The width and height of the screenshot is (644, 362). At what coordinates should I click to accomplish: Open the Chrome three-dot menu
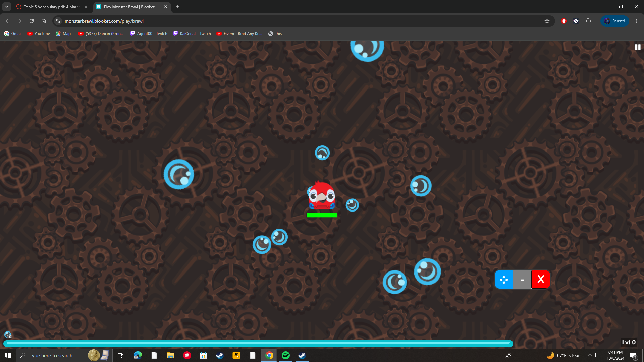(636, 21)
